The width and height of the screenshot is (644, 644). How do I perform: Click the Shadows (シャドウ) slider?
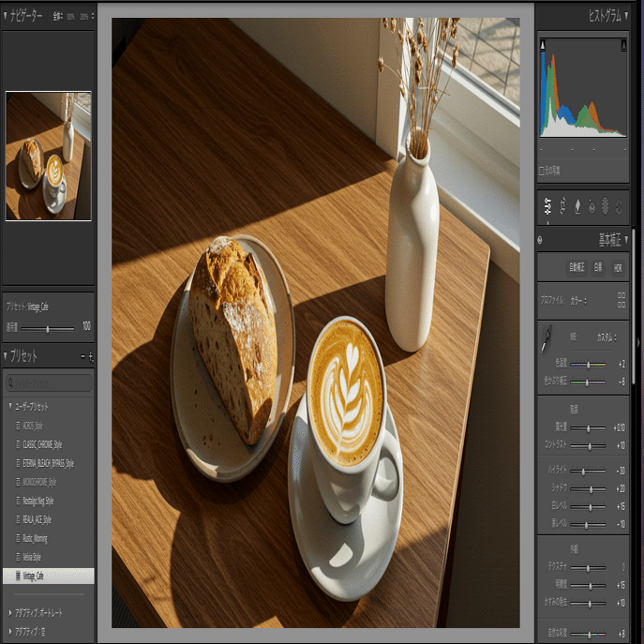(588, 488)
